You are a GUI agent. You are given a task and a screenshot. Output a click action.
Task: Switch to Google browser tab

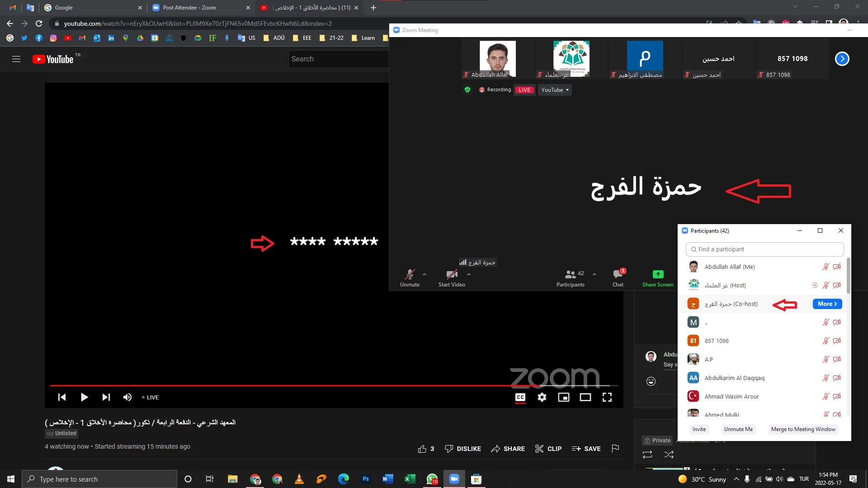[x=90, y=8]
